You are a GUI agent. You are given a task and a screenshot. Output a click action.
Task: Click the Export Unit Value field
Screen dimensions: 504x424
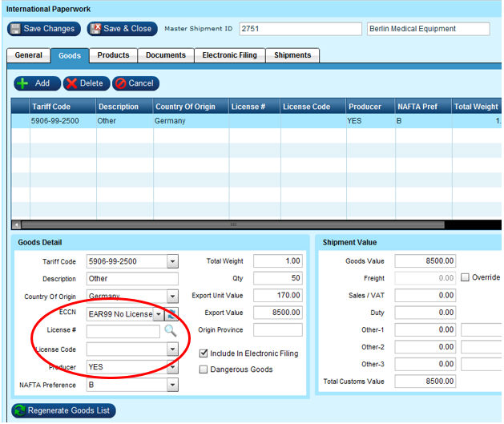coord(278,296)
